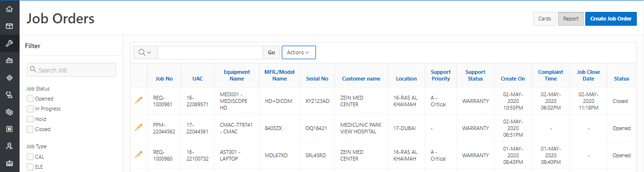Focus the report search text box
The width and height of the screenshot is (644, 172).
tap(210, 52)
